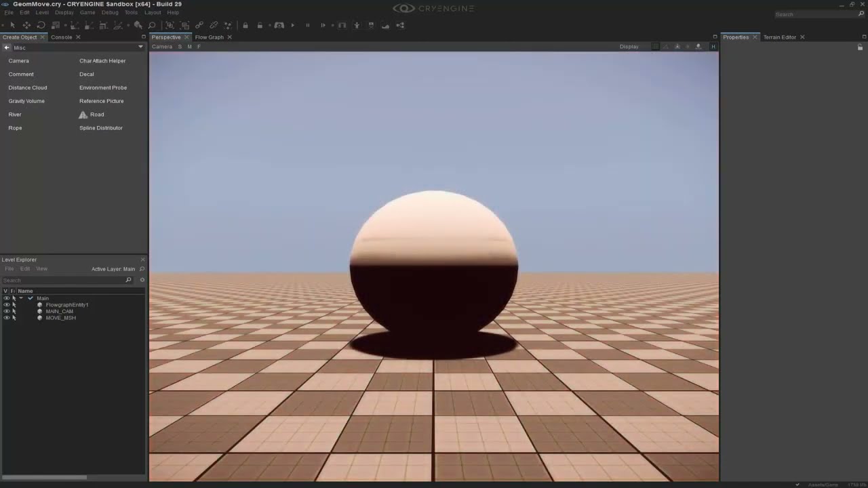Image resolution: width=868 pixels, height=488 pixels.
Task: Toggle visibility of MOVE_MSH
Action: [x=6, y=318]
